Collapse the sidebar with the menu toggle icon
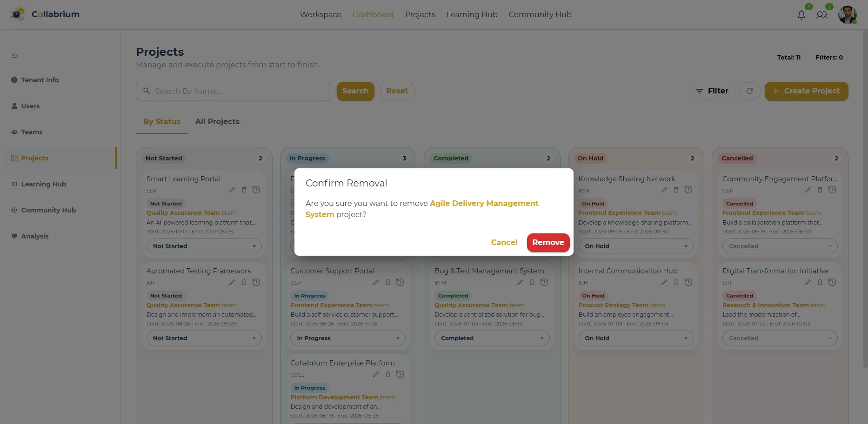868x424 pixels. tap(15, 56)
